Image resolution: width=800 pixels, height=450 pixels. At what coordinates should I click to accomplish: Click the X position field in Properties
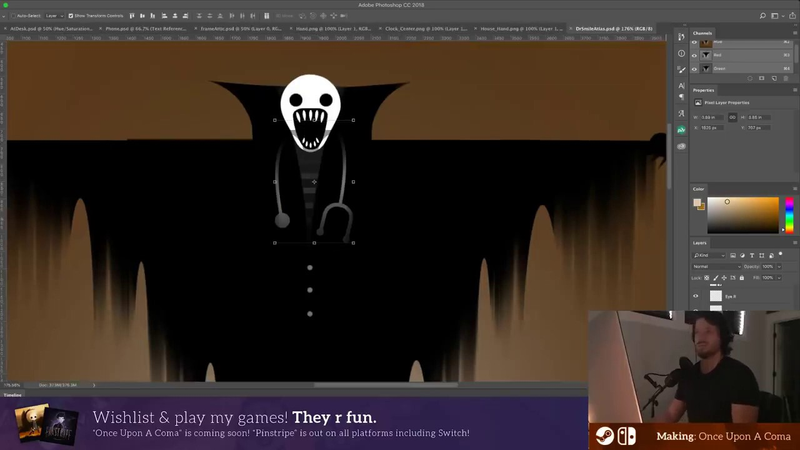coord(712,128)
